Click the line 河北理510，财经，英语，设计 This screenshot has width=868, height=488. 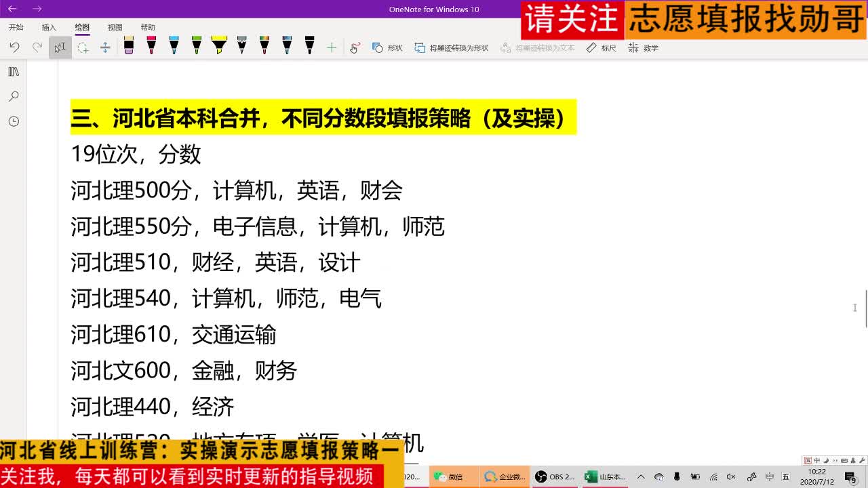coord(216,262)
